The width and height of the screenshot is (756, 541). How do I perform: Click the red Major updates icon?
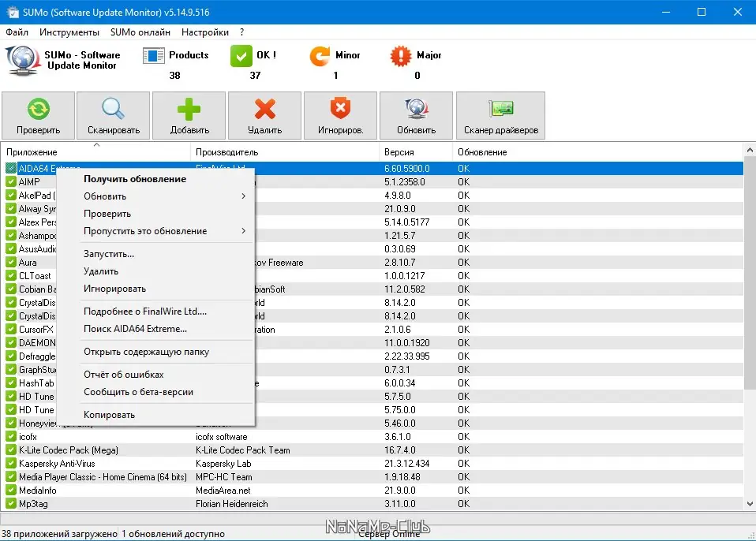pos(401,56)
